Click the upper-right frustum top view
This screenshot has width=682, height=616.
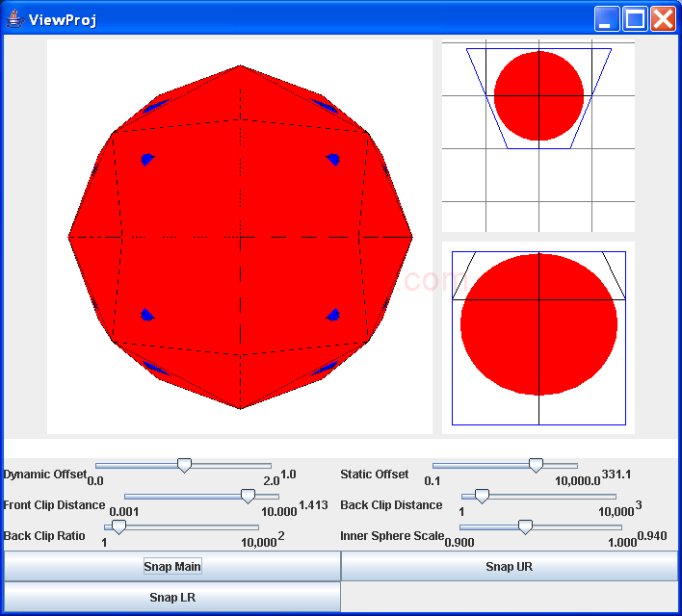click(538, 136)
